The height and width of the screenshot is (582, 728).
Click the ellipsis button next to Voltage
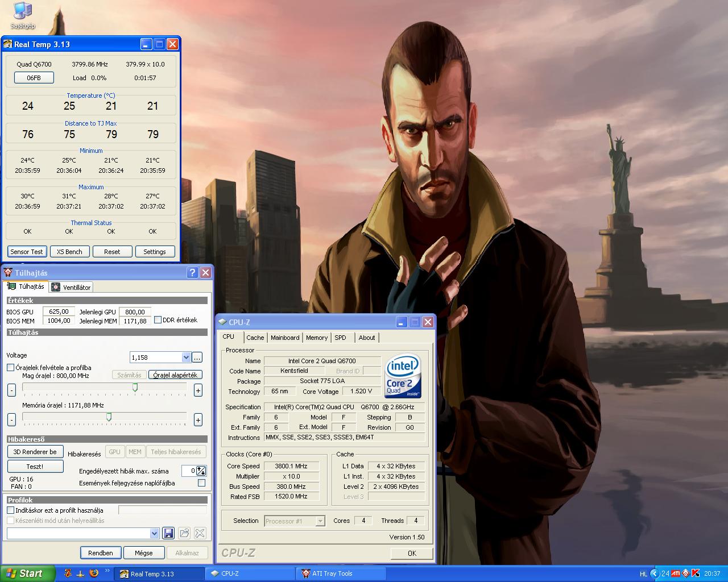(x=197, y=357)
